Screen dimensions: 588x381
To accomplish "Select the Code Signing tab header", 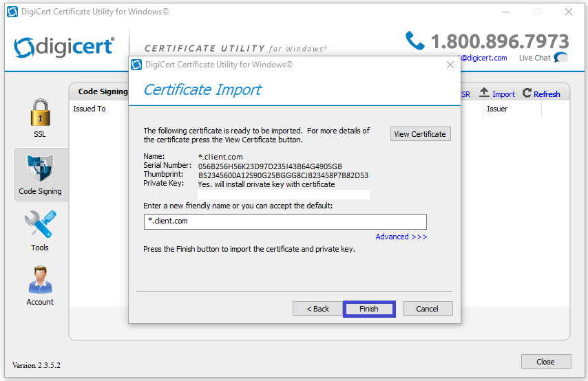I will click(x=103, y=91).
